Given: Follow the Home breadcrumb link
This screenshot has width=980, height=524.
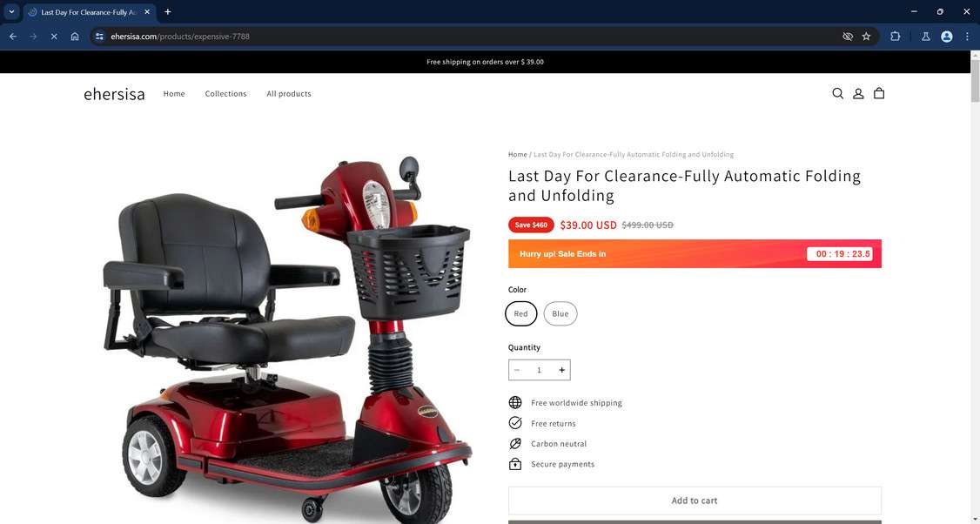Looking at the screenshot, I should (518, 154).
